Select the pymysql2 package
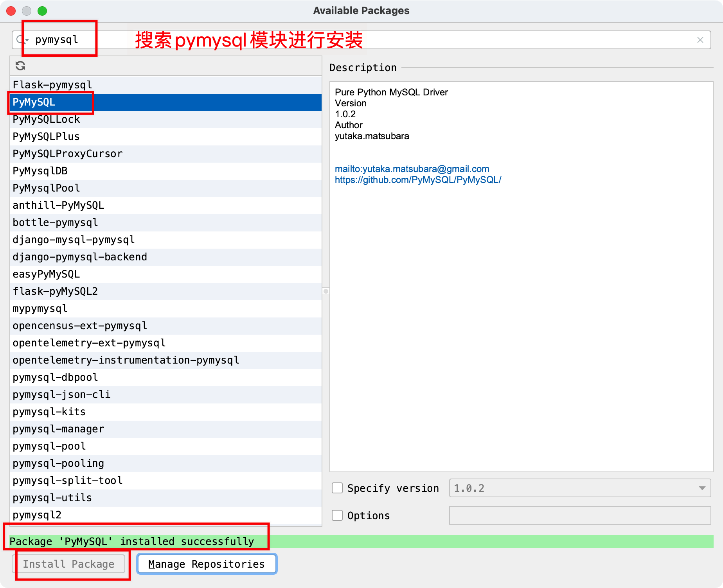 [x=166, y=515]
